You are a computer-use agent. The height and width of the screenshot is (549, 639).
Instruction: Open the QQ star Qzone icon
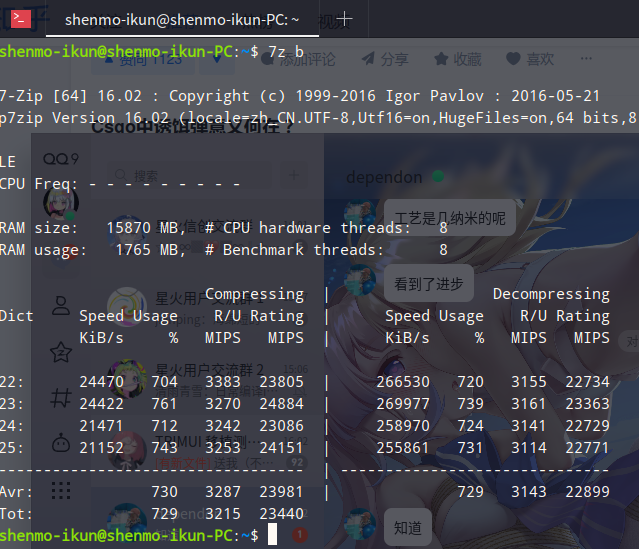pos(61,352)
